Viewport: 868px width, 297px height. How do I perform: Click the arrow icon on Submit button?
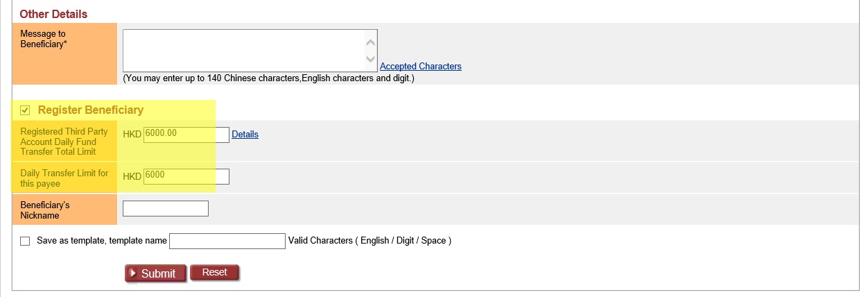133,273
